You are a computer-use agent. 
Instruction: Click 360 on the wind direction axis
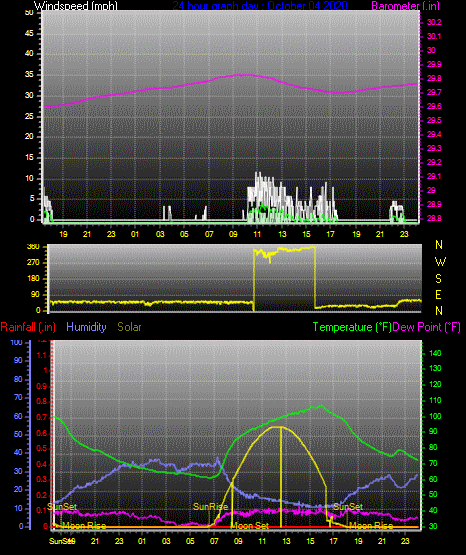(x=33, y=247)
